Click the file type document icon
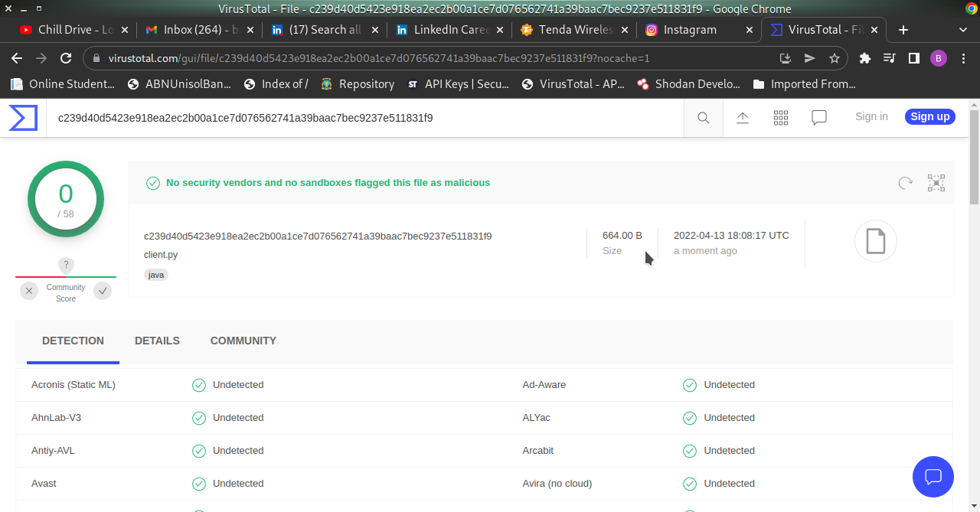This screenshot has height=512, width=980. tap(876, 241)
